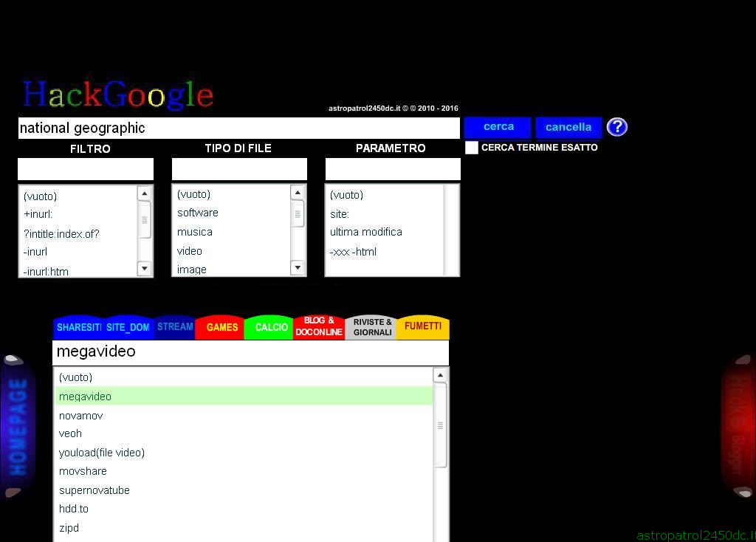Select ?intitle:index.of? filter

click(80, 234)
